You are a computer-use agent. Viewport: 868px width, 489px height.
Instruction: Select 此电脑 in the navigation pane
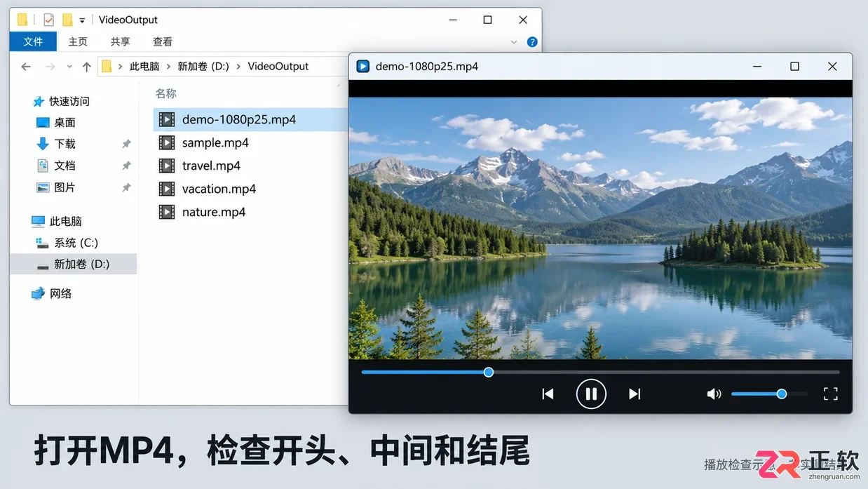(66, 222)
